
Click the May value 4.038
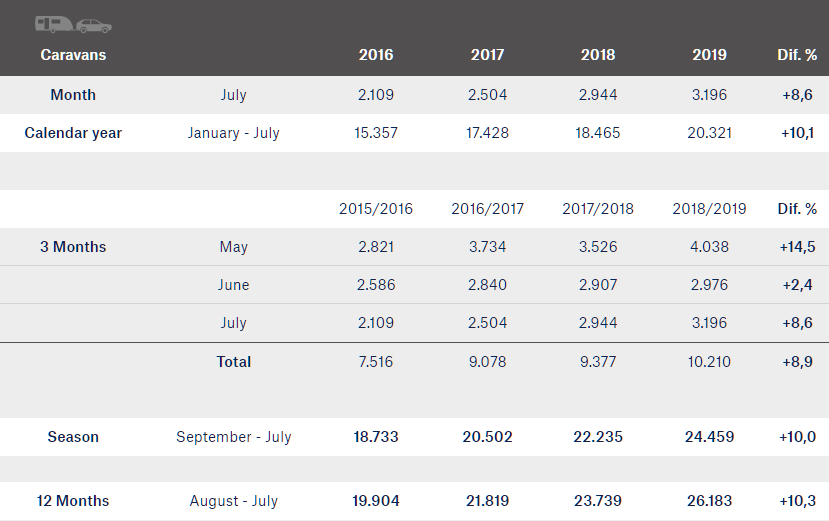click(710, 247)
